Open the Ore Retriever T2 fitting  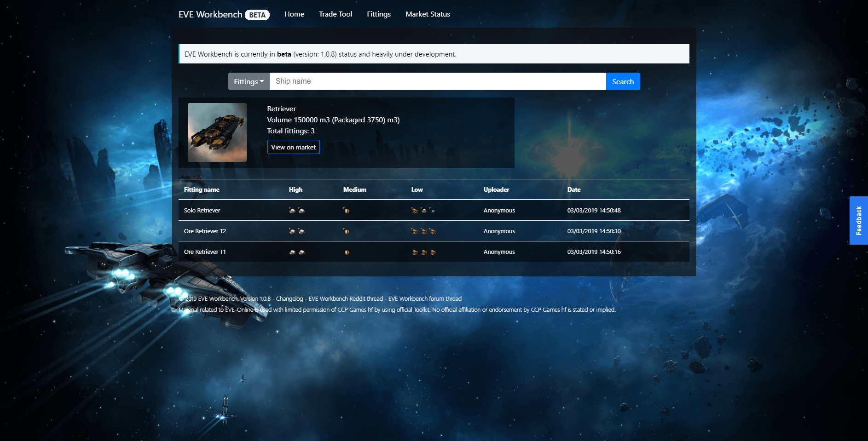click(205, 231)
